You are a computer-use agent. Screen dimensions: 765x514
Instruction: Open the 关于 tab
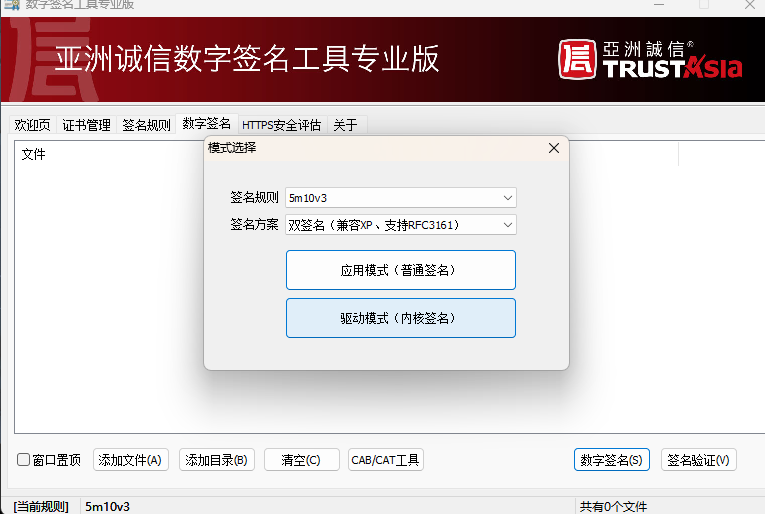click(345, 125)
